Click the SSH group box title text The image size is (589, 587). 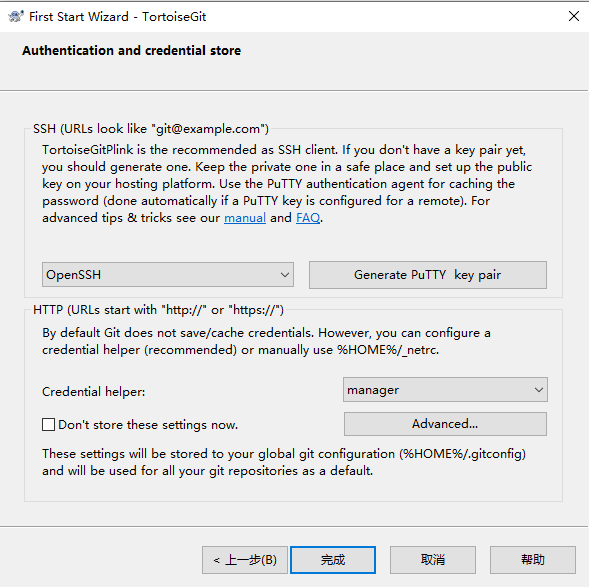[x=151, y=129]
